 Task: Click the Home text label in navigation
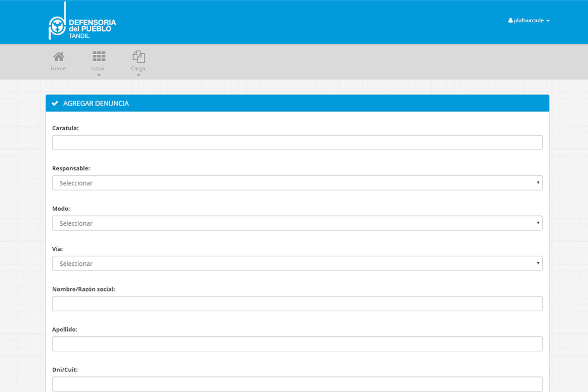coord(58,68)
